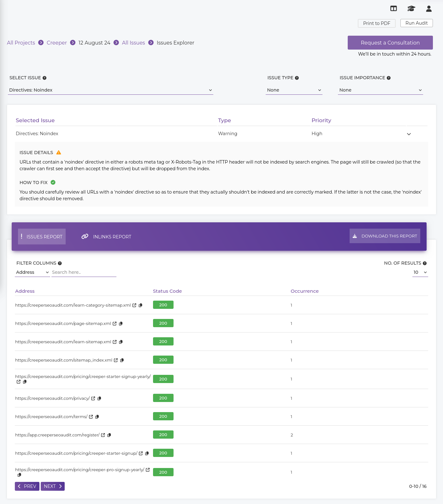Screen dimensions: 443x504
Task: Open the user account icon
Action: click(x=428, y=9)
